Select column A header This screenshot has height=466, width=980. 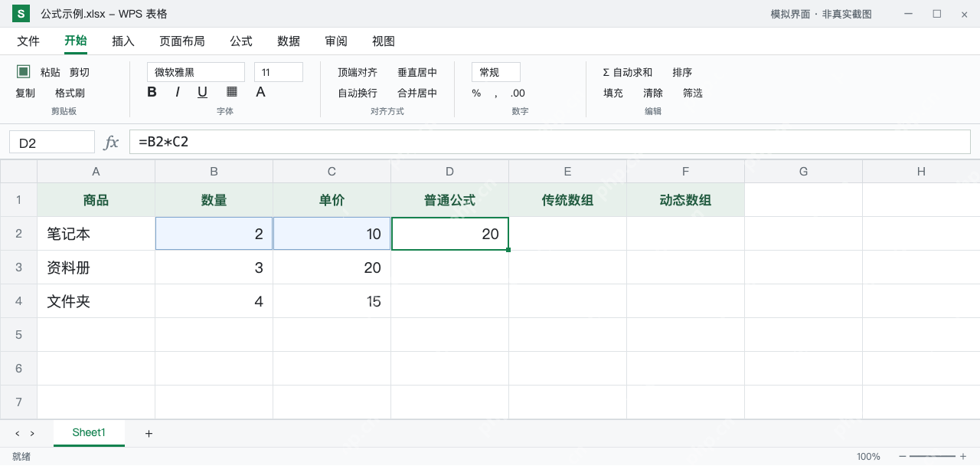coord(96,172)
